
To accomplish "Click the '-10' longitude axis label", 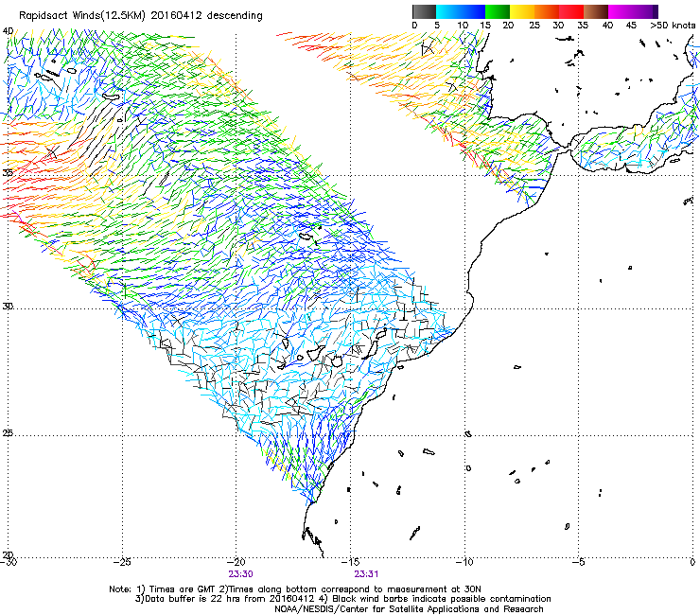I will (x=464, y=562).
